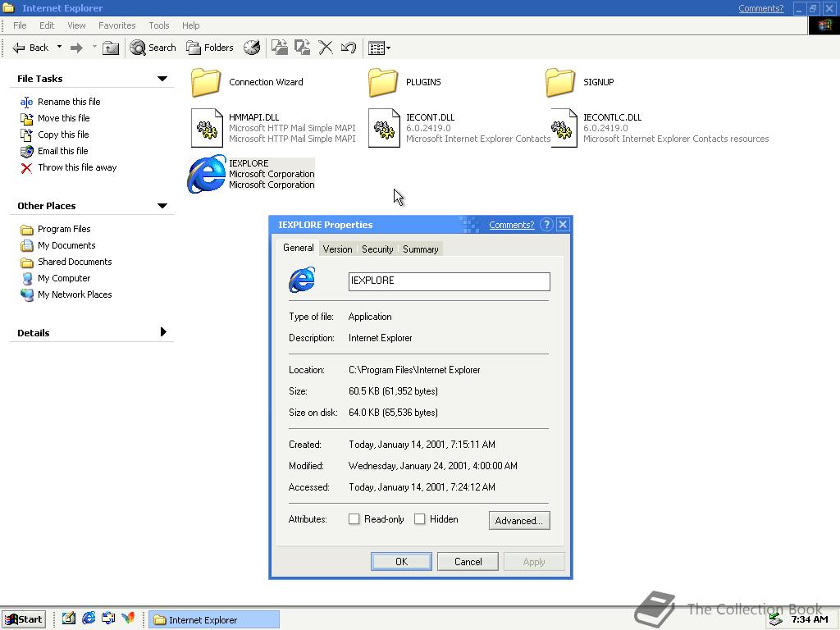This screenshot has height=630, width=840.
Task: Click first Quick Launch notepad icon
Action: [x=69, y=619]
